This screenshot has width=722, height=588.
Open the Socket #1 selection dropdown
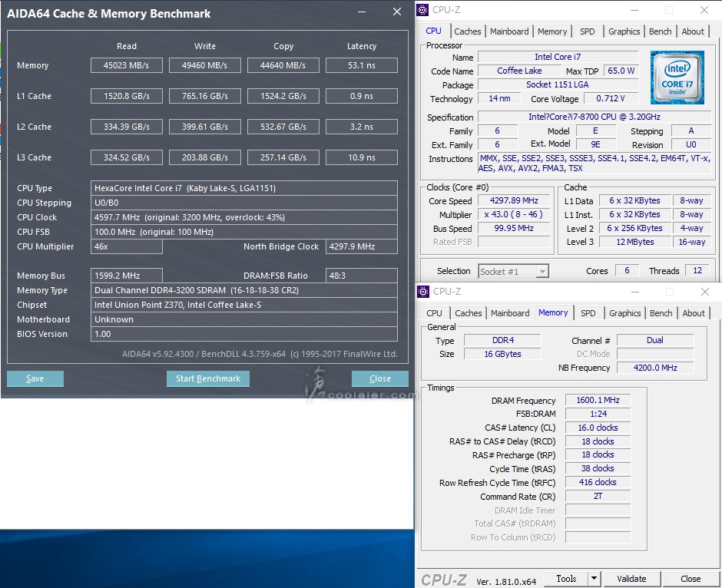(513, 272)
